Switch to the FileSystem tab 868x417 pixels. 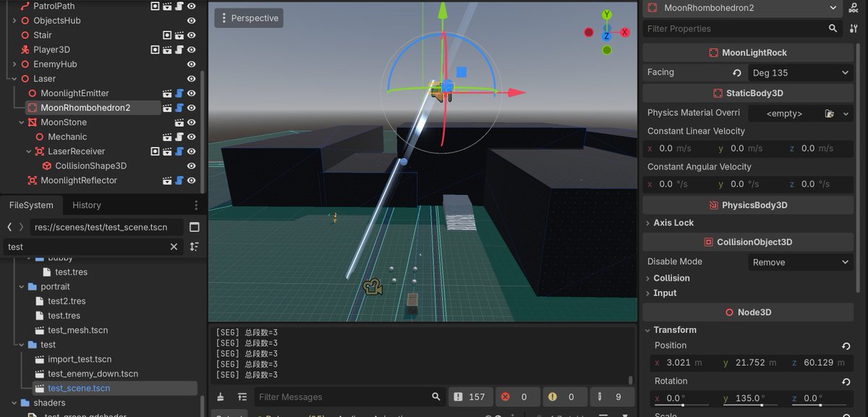tap(31, 205)
